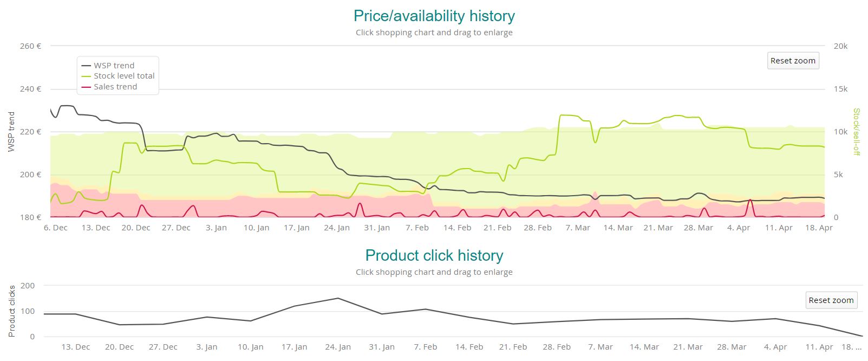This screenshot has height=361, width=868.
Task: Click the Product click history title
Action: tap(434, 255)
